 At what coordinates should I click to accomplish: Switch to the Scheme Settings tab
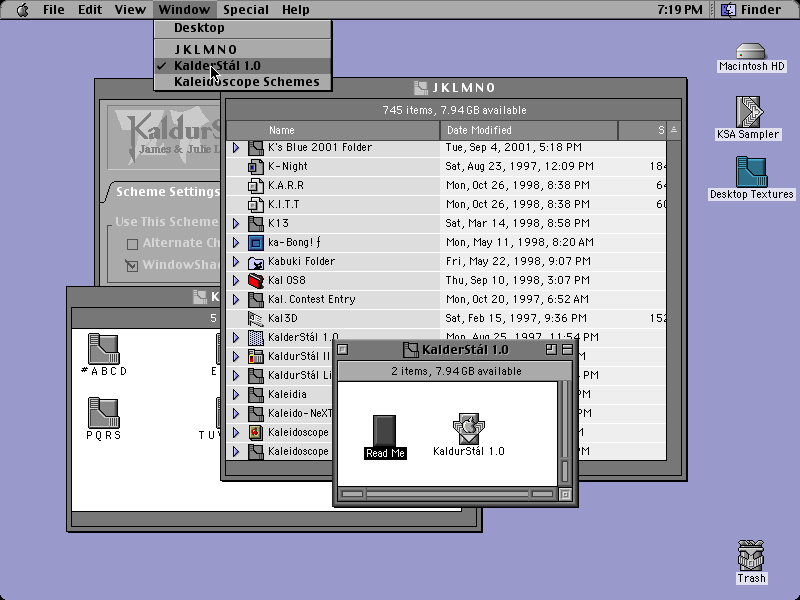[x=167, y=192]
